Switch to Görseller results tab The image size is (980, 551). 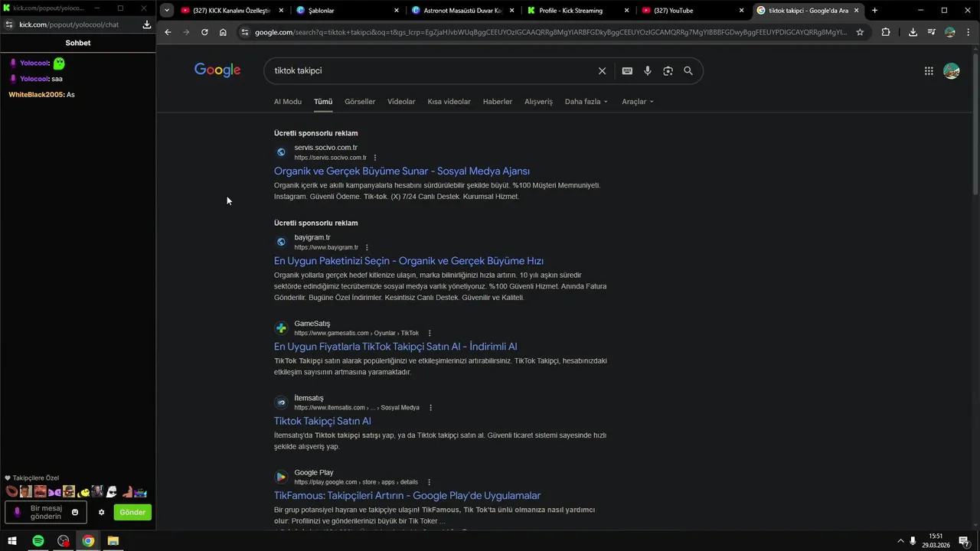coord(360,102)
